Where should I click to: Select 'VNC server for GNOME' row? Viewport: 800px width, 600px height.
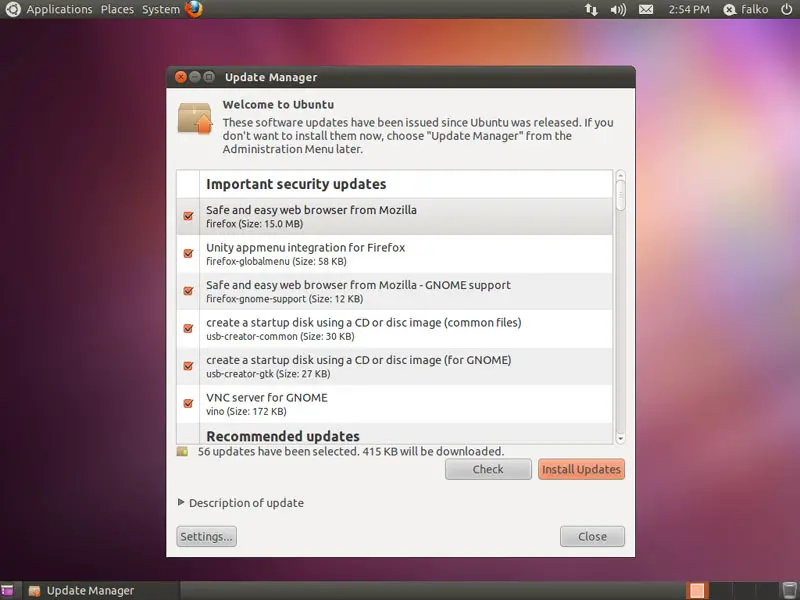click(x=394, y=404)
